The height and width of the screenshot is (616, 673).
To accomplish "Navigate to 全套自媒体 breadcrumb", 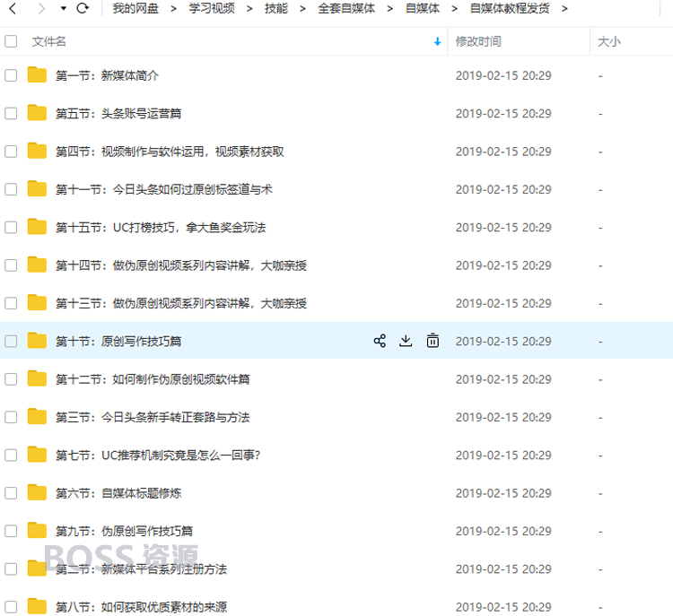I will point(346,8).
